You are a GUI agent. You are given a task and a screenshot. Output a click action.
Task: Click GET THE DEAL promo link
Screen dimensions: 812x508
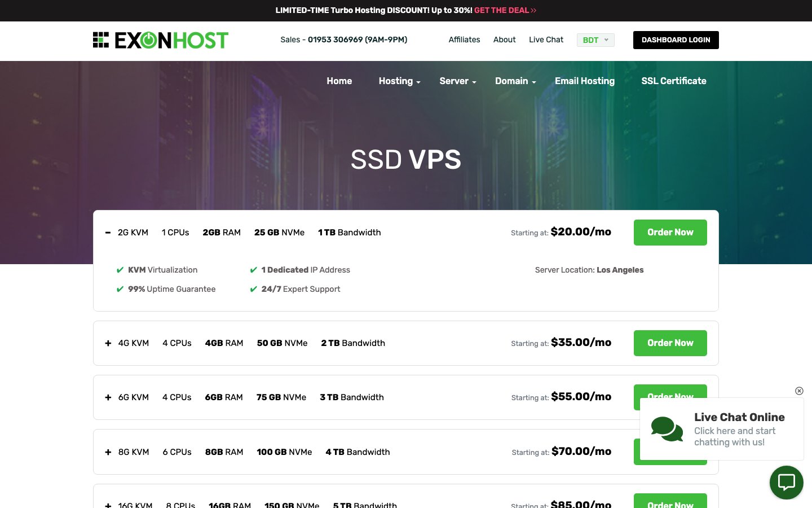pos(505,10)
